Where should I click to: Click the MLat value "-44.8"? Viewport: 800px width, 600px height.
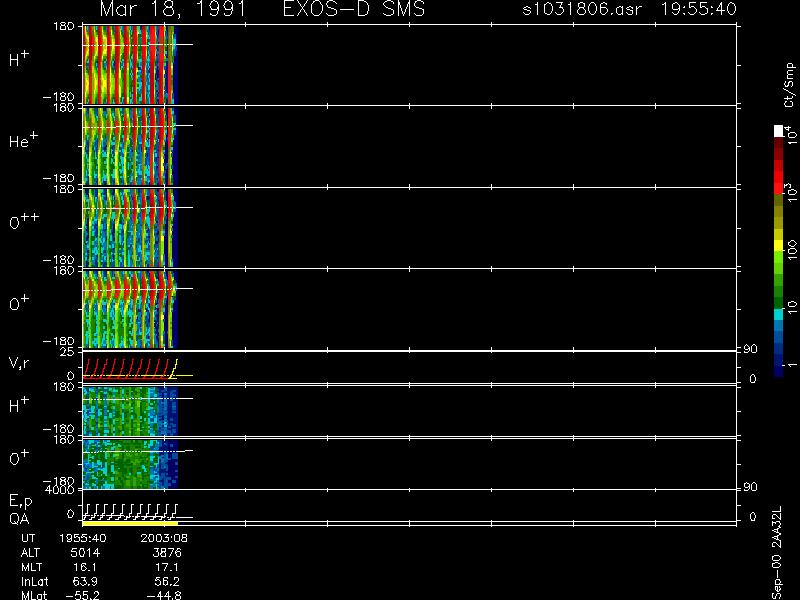click(x=164, y=595)
